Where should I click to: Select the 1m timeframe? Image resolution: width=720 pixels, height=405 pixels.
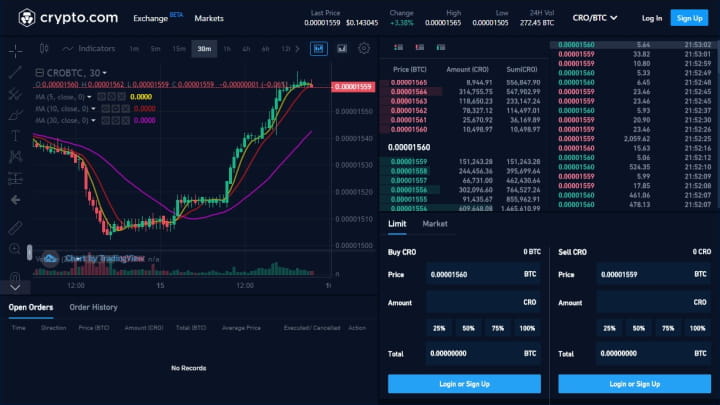point(134,48)
